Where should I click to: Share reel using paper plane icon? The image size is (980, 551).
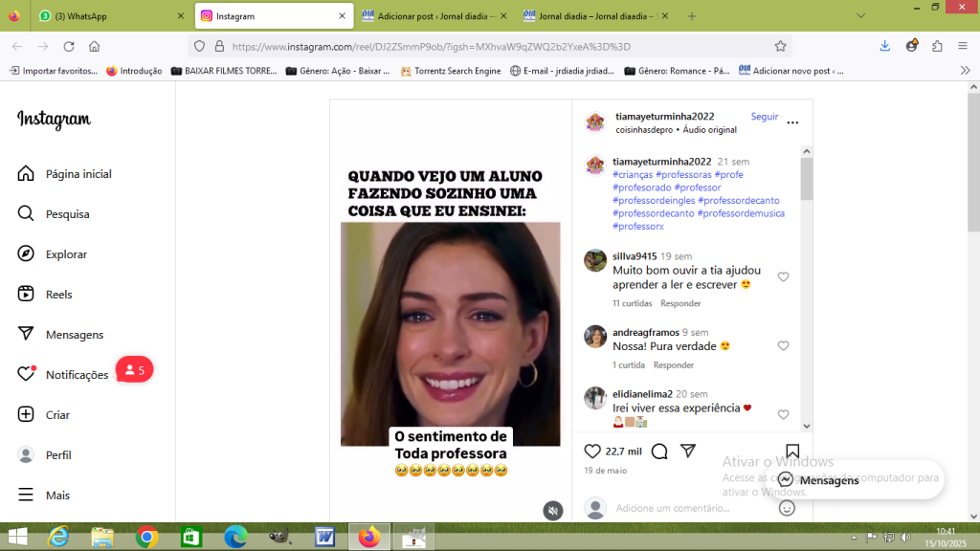click(687, 451)
